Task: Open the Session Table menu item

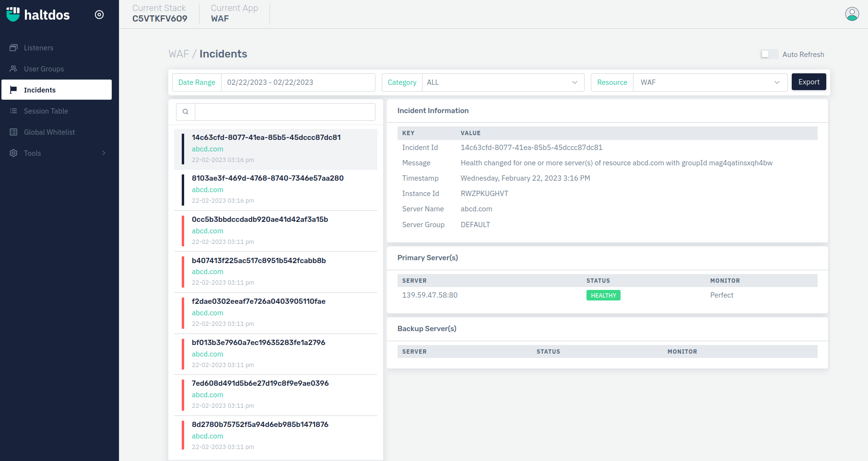Action: click(x=57, y=111)
